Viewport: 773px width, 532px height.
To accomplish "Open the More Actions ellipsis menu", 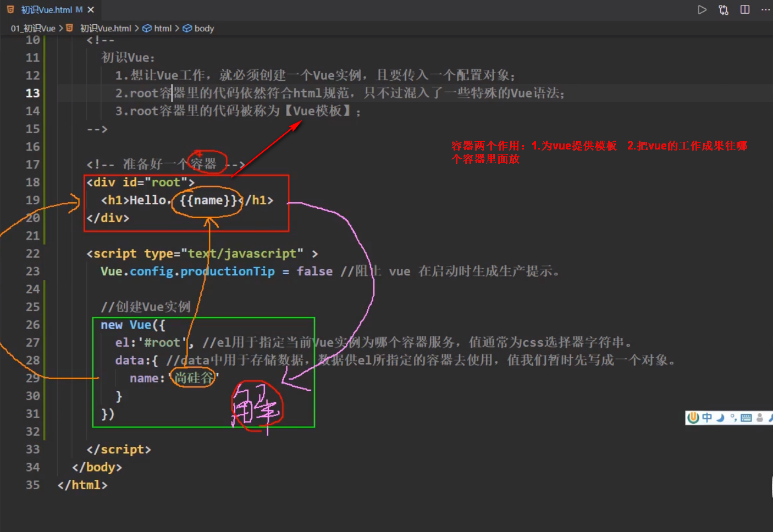I will (765, 9).
